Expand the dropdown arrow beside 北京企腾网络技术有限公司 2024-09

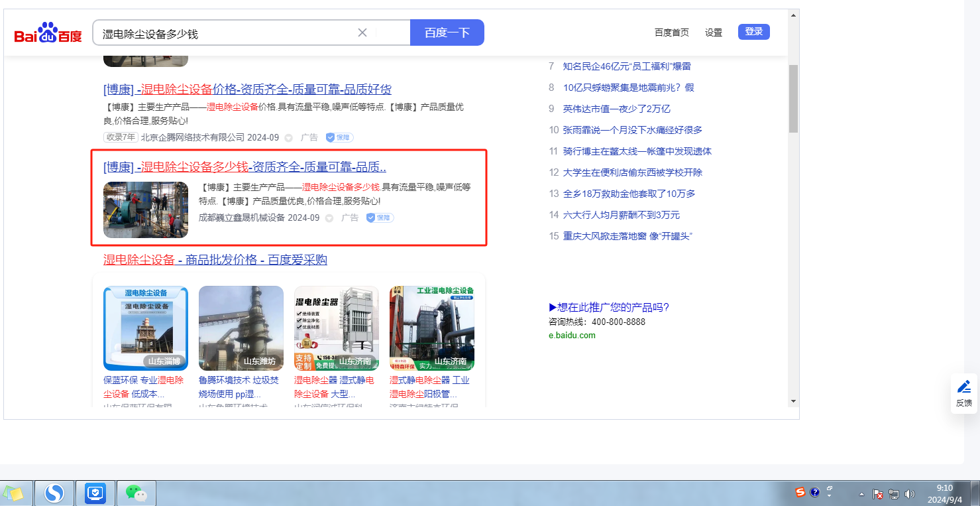pos(288,138)
